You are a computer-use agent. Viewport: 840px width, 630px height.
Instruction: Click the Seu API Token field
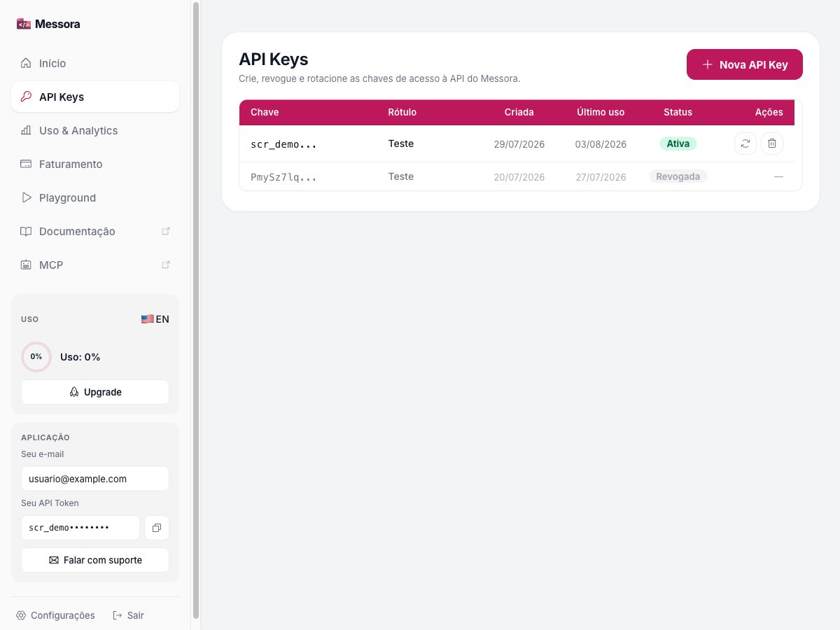(x=80, y=528)
